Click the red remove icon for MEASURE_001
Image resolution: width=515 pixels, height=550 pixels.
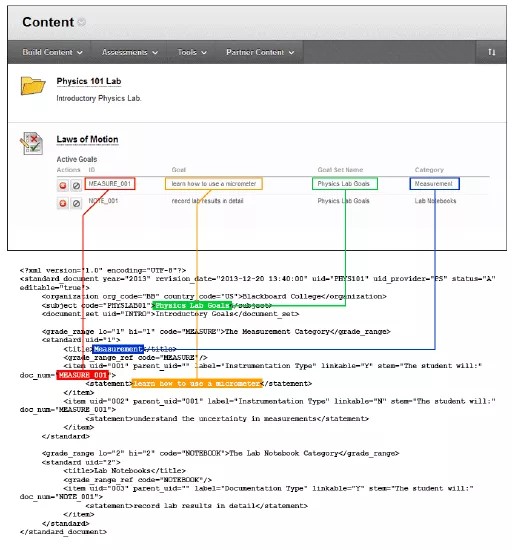click(63, 186)
